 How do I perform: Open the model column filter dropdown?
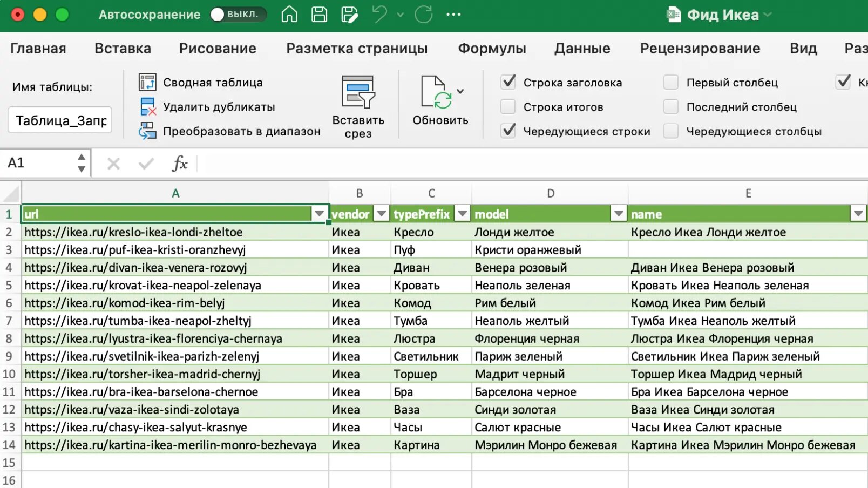pyautogui.click(x=619, y=214)
